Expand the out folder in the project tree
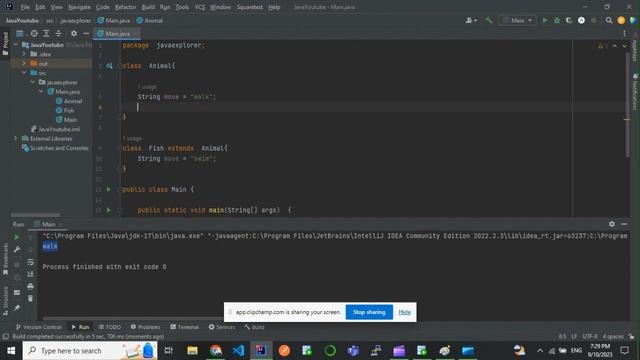The width and height of the screenshot is (640, 360). click(24, 63)
